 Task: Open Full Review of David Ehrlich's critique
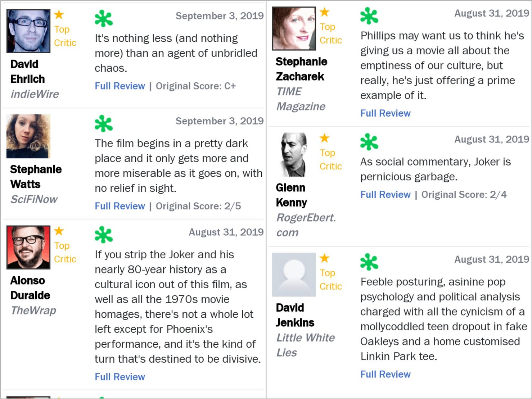tap(120, 86)
